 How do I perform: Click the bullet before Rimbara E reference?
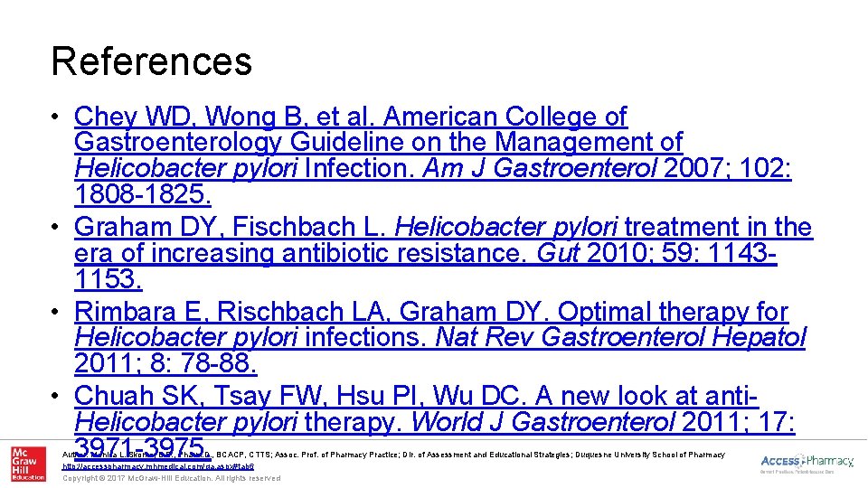coord(56,313)
